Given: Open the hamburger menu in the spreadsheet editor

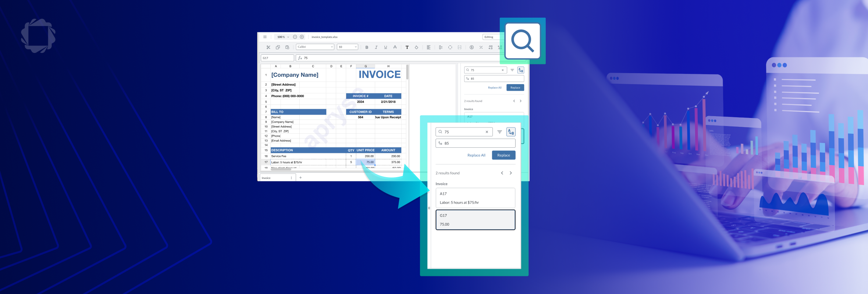Looking at the screenshot, I should click(x=265, y=37).
